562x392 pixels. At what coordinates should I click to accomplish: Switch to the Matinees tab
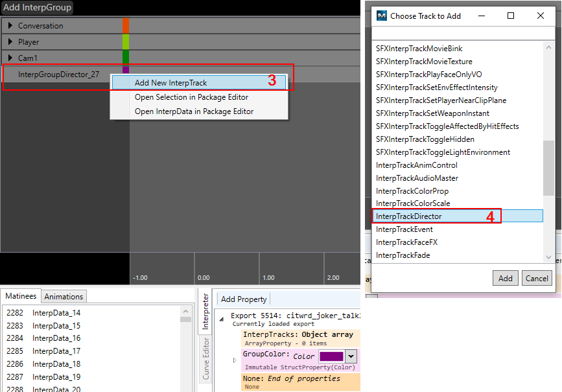pyautogui.click(x=21, y=296)
